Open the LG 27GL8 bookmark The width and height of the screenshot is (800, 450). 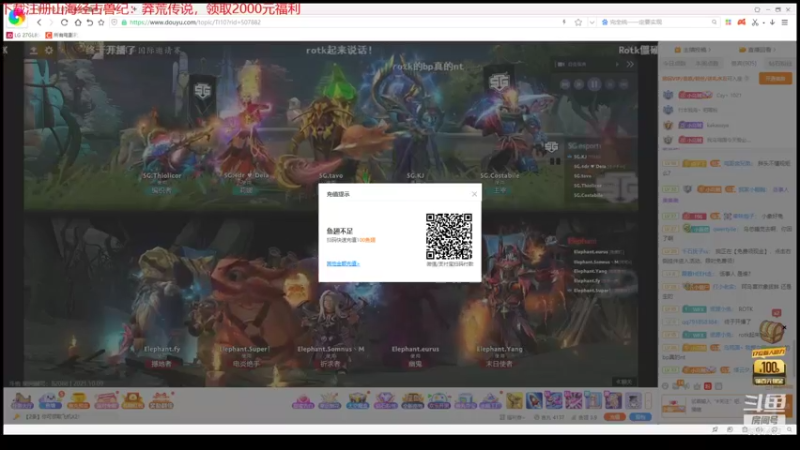click(x=22, y=35)
